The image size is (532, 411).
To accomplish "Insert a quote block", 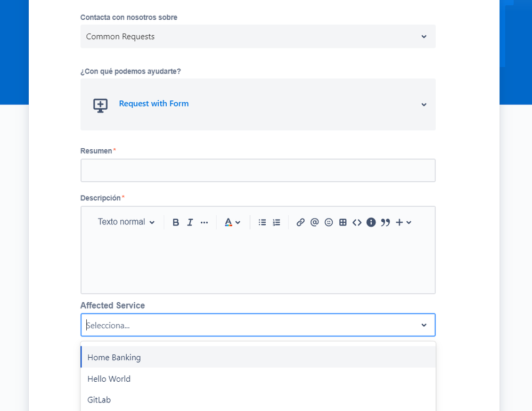I will [x=386, y=222].
